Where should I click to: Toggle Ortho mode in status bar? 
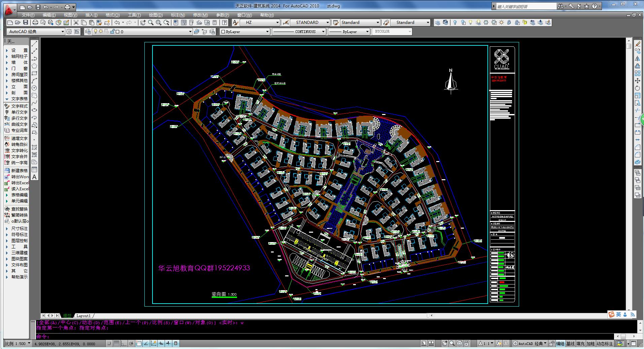(x=124, y=343)
